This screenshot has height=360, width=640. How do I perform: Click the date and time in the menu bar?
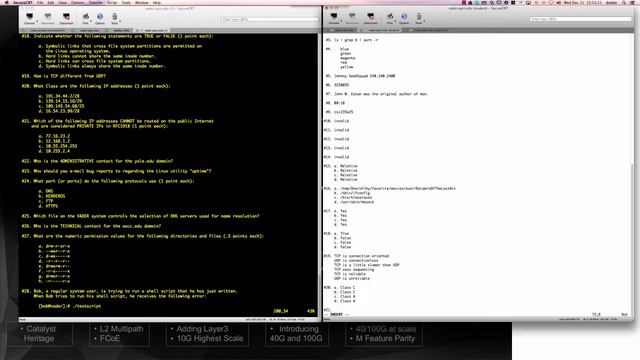pos(583,2)
